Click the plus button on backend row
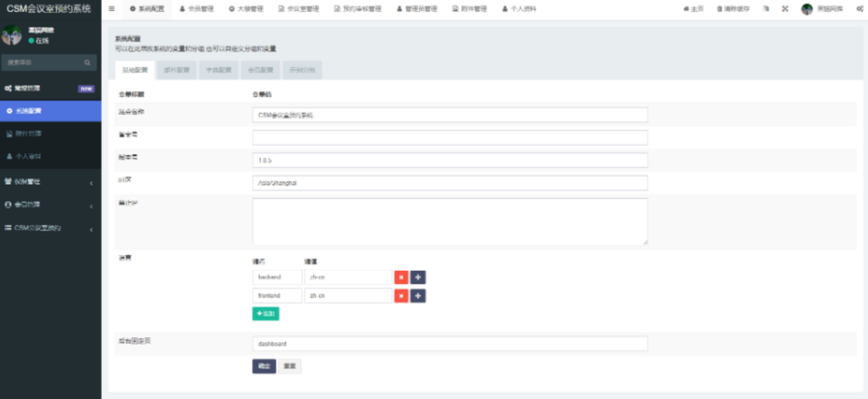The width and height of the screenshot is (868, 399). [418, 277]
